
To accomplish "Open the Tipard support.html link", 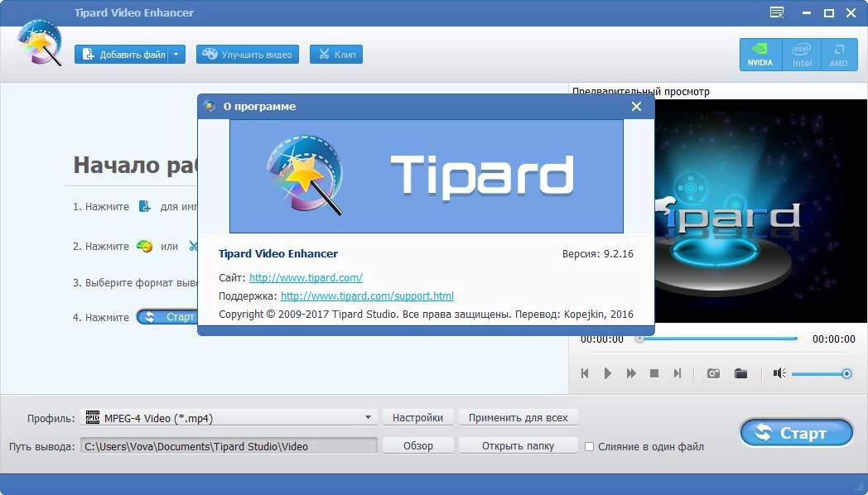I will coord(367,296).
